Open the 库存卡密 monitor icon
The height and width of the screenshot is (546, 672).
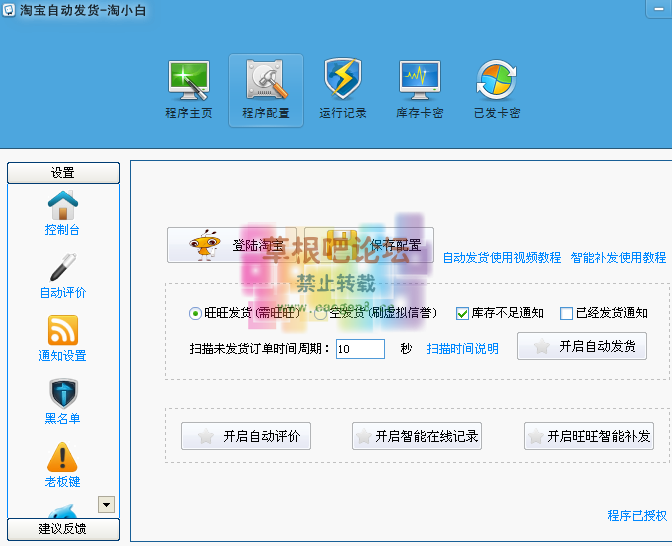(x=420, y=89)
